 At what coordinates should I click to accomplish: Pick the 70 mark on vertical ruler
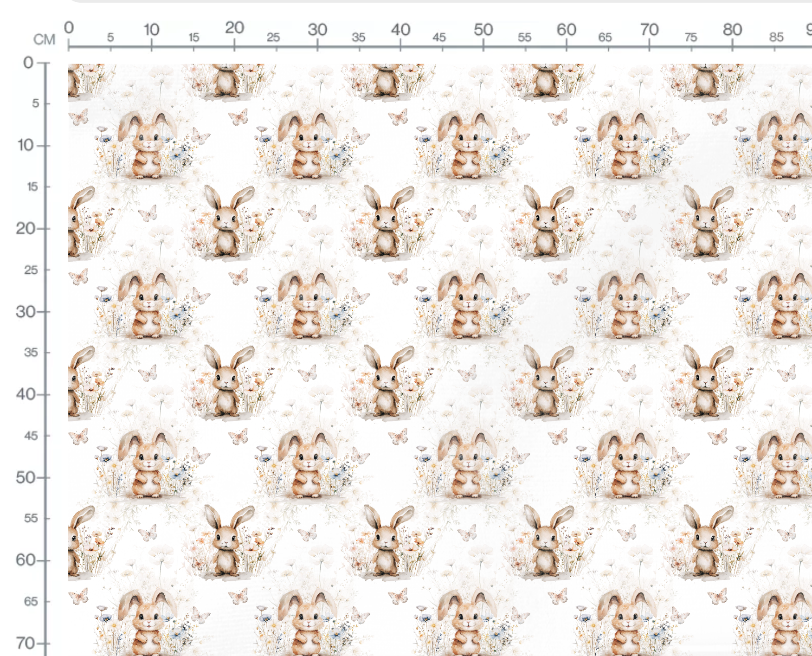tap(26, 643)
